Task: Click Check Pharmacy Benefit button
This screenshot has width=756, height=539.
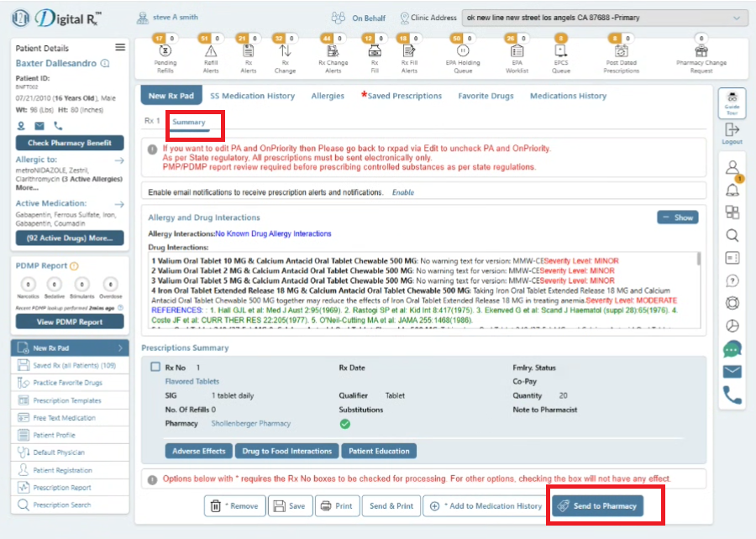Action: pos(70,143)
